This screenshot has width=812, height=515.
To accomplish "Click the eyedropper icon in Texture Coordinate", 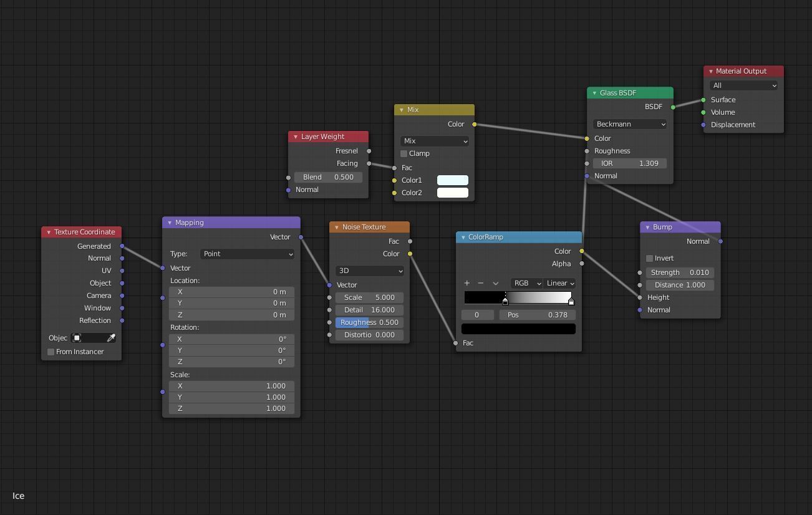I will 111,338.
